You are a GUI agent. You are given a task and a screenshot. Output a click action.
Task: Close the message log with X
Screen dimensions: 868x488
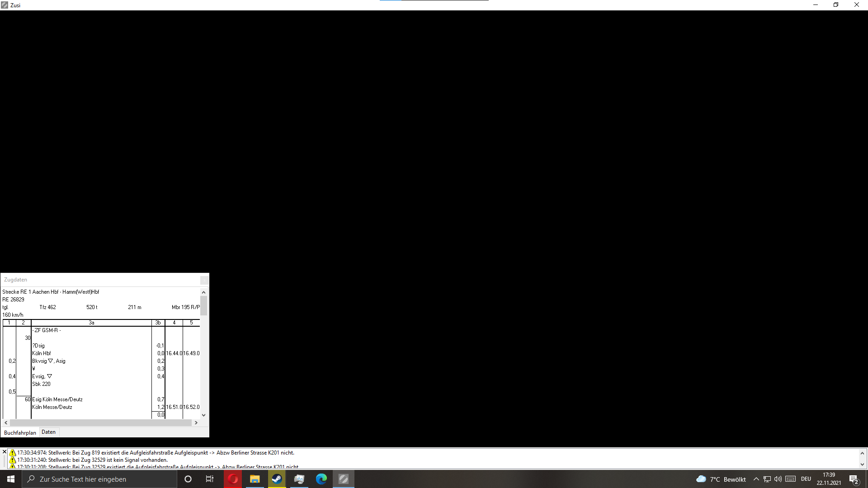(x=5, y=452)
